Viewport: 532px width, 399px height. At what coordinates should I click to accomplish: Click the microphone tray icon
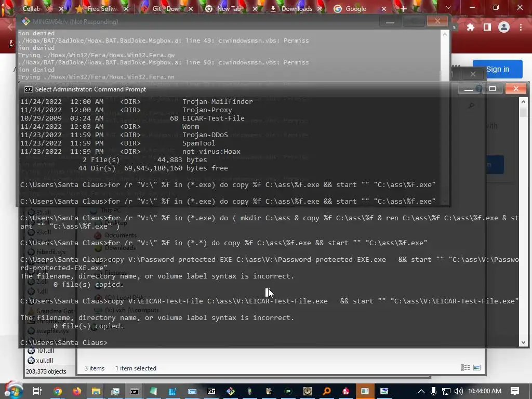pyautogui.click(x=433, y=391)
